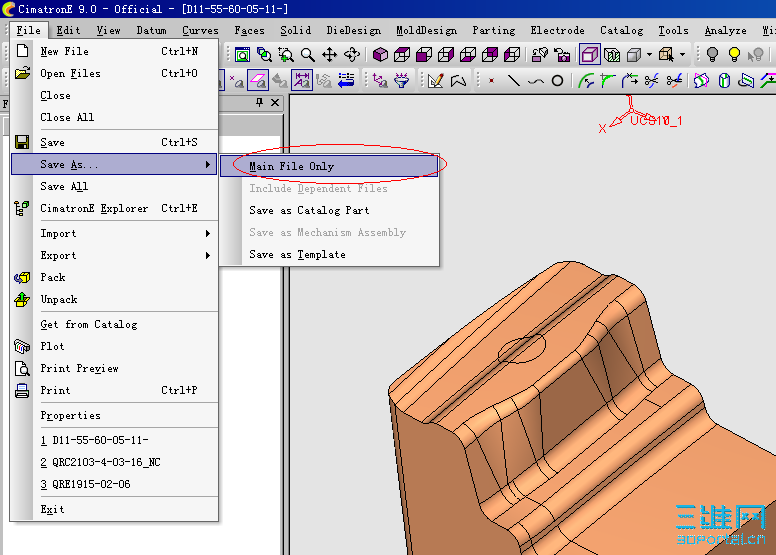Toggle the dimension text display icon
Screen dimensions: 776x555
click(301, 80)
